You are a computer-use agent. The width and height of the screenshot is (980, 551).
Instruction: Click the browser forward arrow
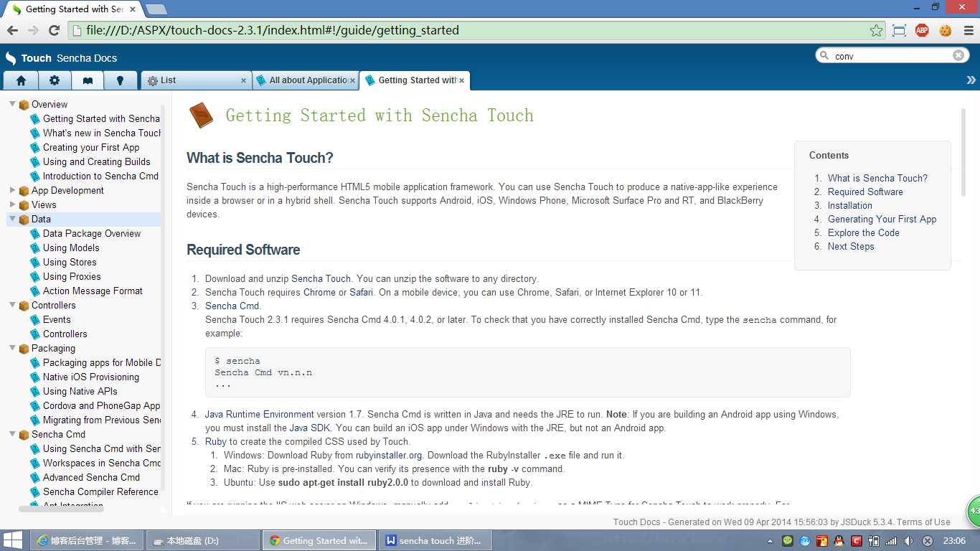coord(33,30)
